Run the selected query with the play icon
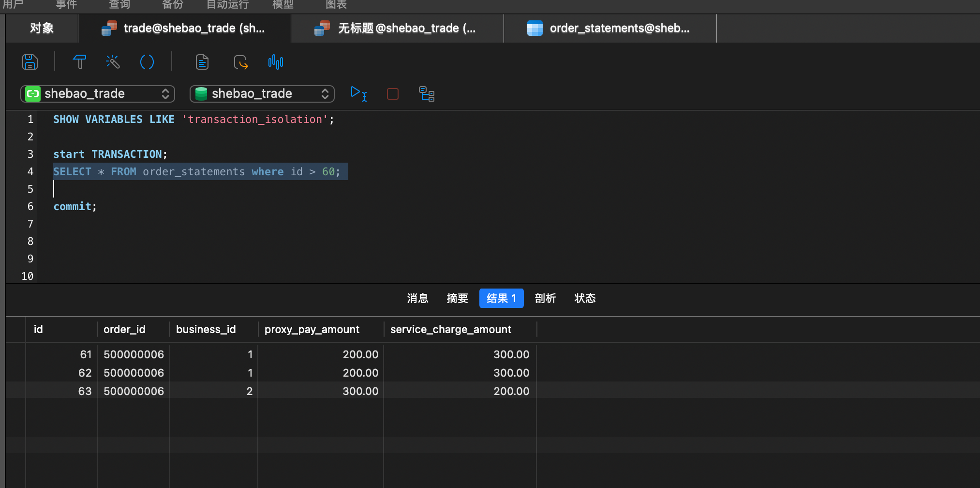Viewport: 980px width, 488px height. point(358,93)
